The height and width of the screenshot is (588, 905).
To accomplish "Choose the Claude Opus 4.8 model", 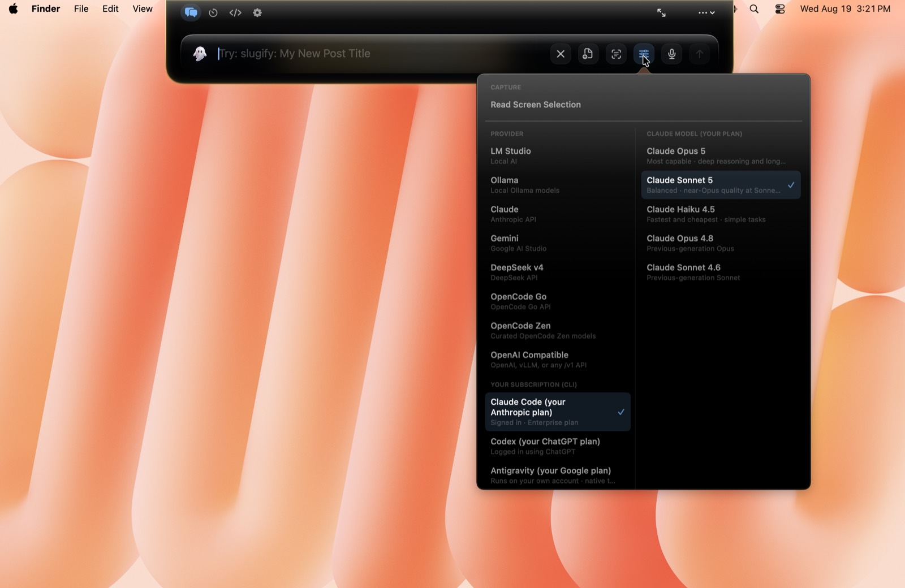I will pos(721,243).
